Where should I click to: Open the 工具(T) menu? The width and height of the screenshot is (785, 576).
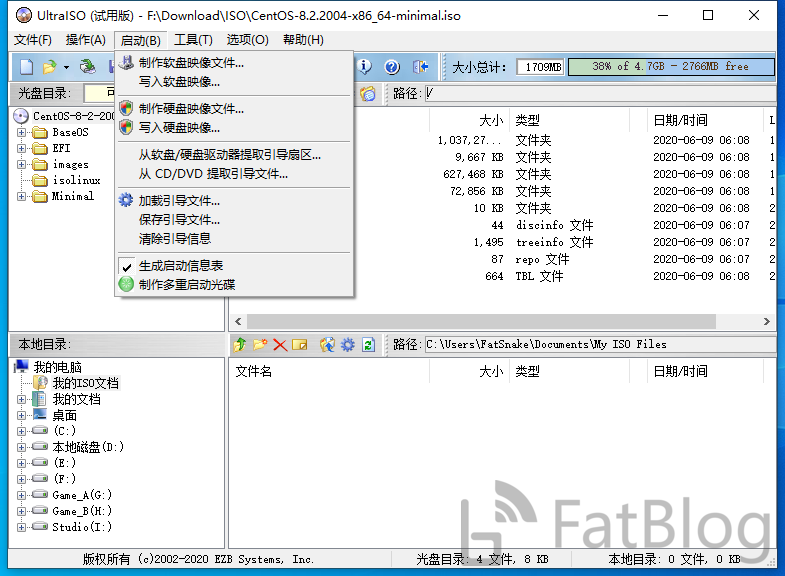point(193,40)
